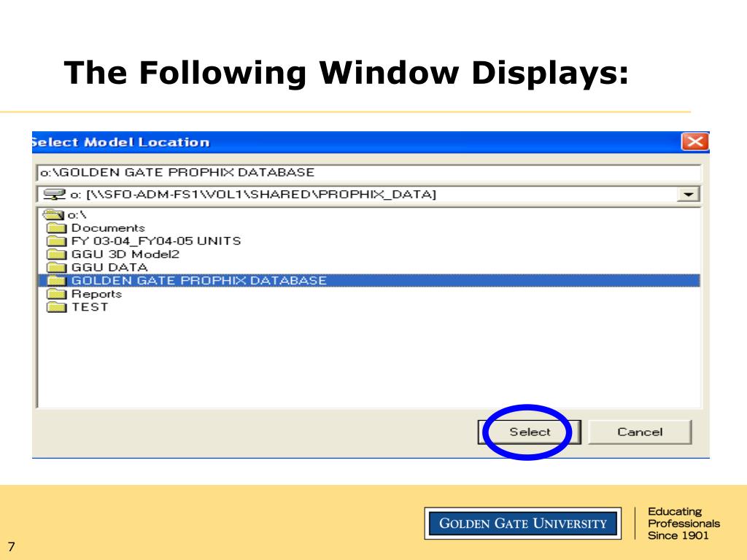Click the folder icon beside GOLDEN GATE PROPHIX DATABASE
747x560 pixels.
click(56, 281)
